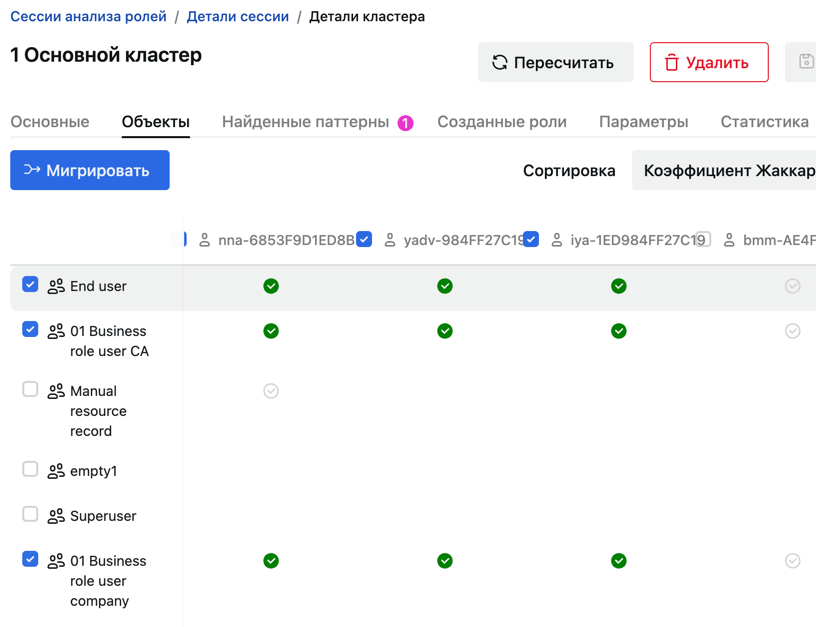Screen dimensions: 816x627
Task: Click the Сортировка label
Action: pyautogui.click(x=569, y=170)
